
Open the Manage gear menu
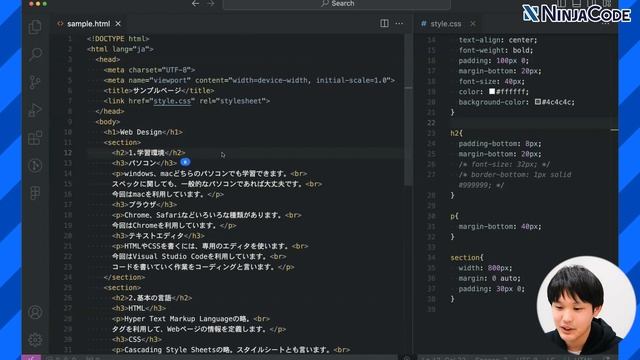[x=35, y=340]
